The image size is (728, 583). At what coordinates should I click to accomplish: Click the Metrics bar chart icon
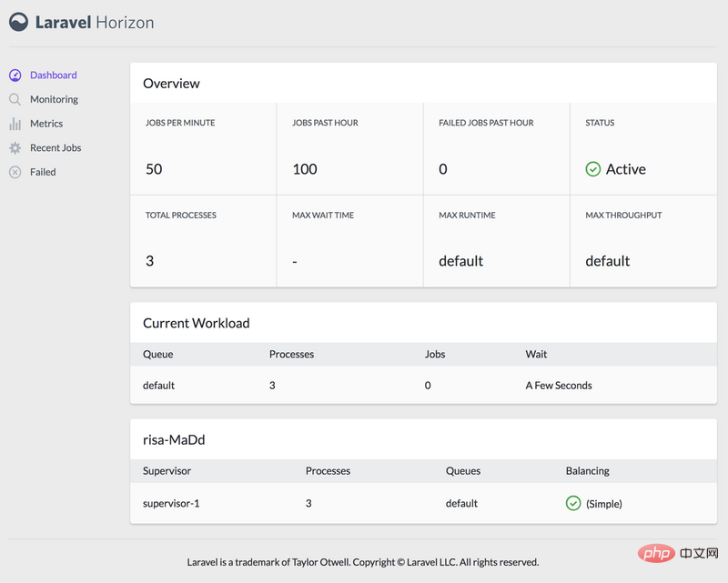[x=15, y=124]
